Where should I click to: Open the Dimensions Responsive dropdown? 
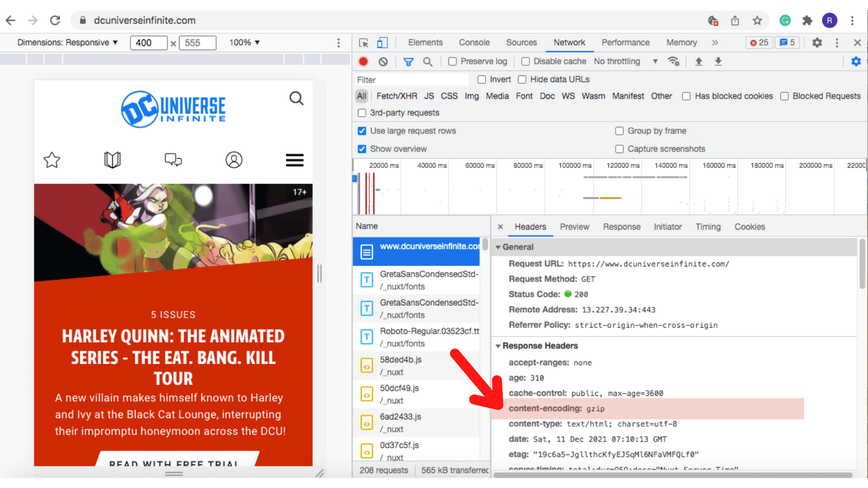(x=68, y=42)
